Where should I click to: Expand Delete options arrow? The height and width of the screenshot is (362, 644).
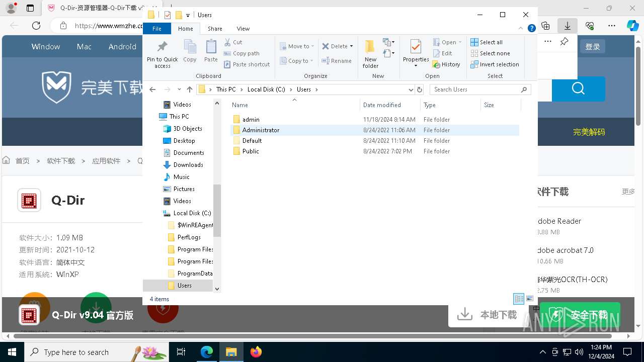click(351, 46)
